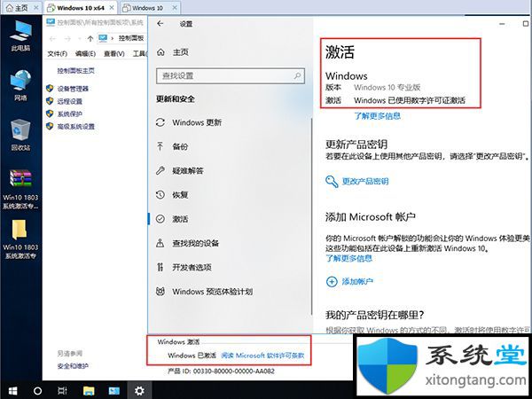The width and height of the screenshot is (532, 399).
Task: Open 了解更多信息 link under Microsoft 帐户
Action: pyautogui.click(x=348, y=259)
